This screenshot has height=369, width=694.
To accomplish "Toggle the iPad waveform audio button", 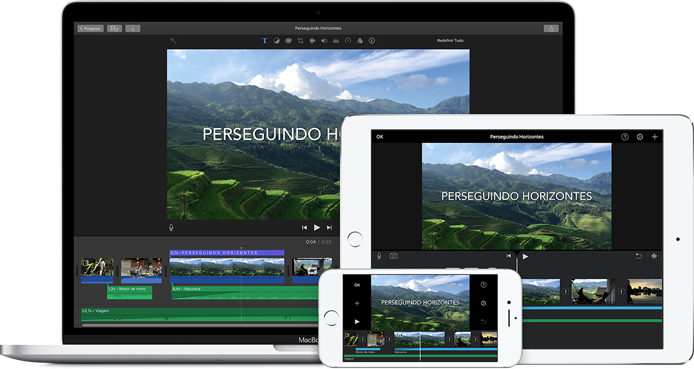I will (654, 256).
